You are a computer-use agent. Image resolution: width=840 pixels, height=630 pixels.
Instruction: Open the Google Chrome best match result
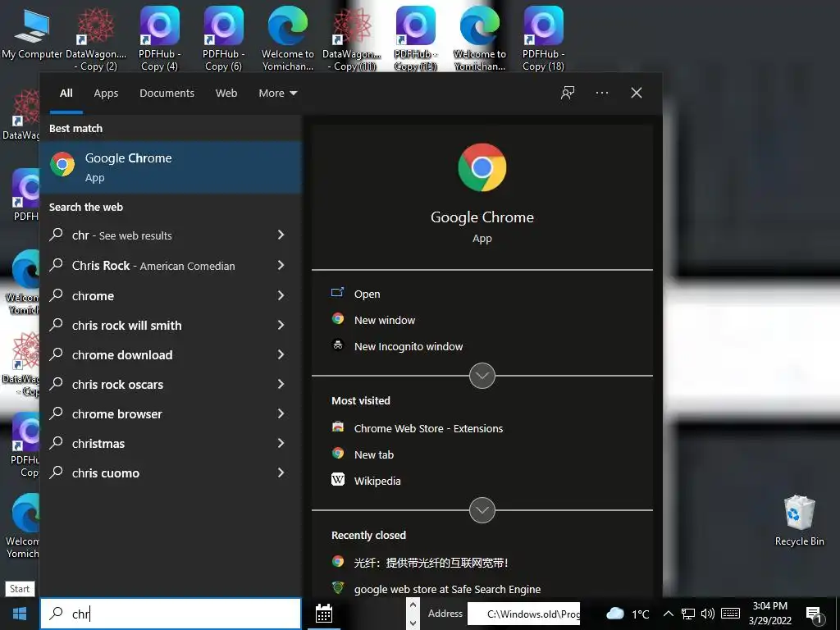pyautogui.click(x=171, y=167)
